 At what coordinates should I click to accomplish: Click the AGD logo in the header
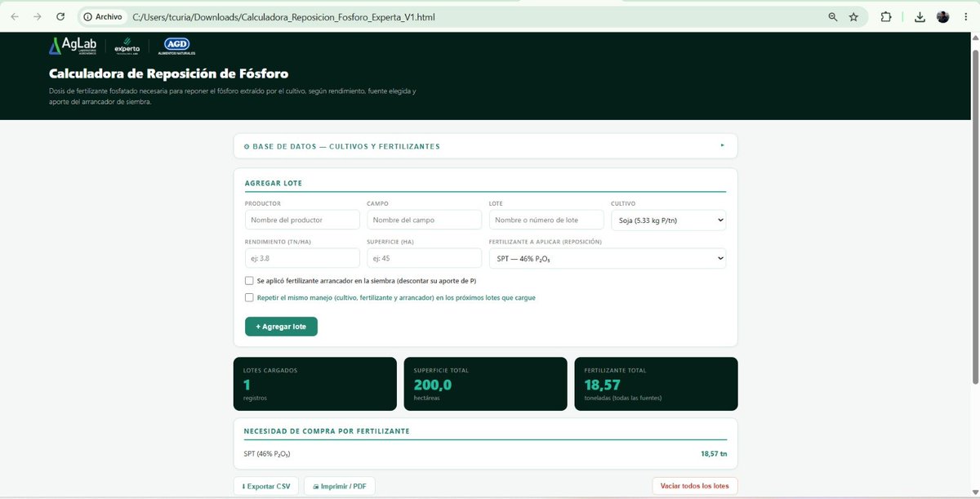pos(176,47)
